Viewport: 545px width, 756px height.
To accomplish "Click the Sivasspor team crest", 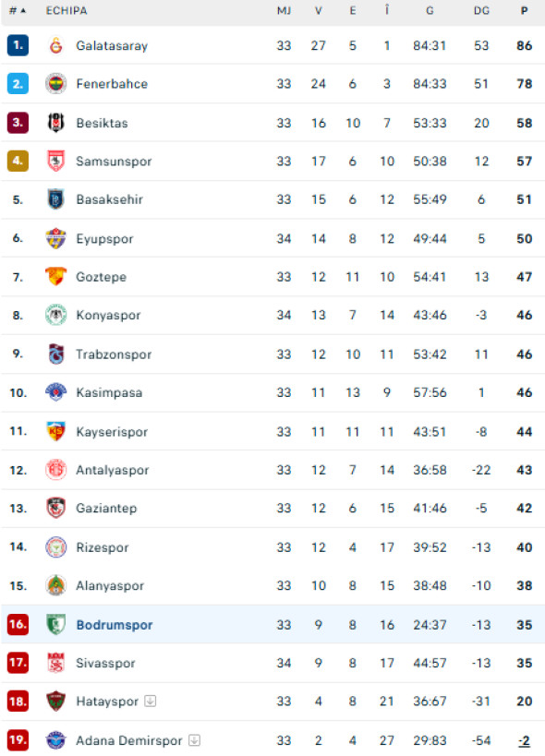I will pos(56,663).
